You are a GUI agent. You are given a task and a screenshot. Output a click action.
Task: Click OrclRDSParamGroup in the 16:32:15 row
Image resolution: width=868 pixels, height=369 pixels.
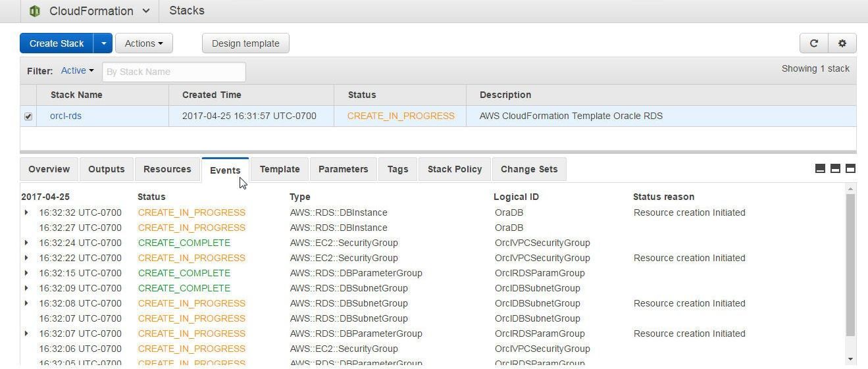coord(540,273)
